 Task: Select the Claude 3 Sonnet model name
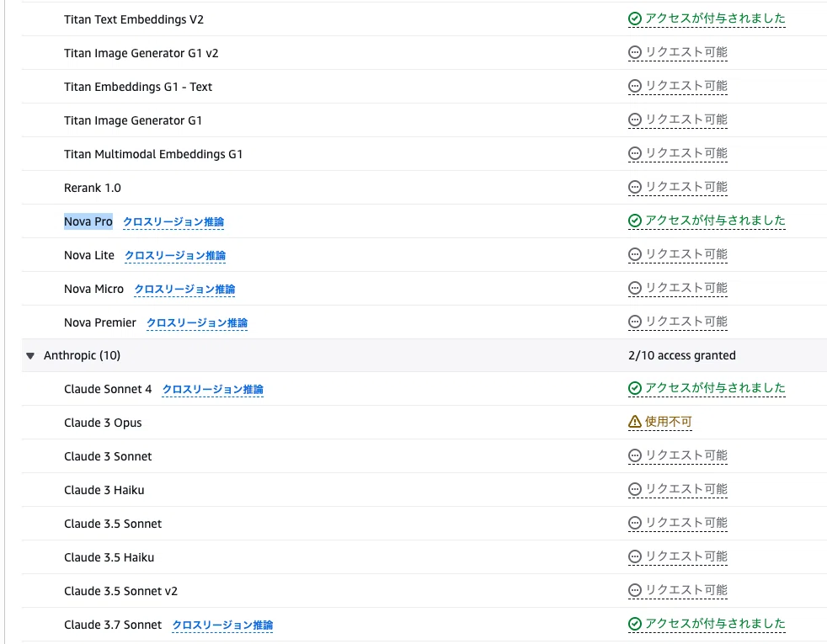108,457
